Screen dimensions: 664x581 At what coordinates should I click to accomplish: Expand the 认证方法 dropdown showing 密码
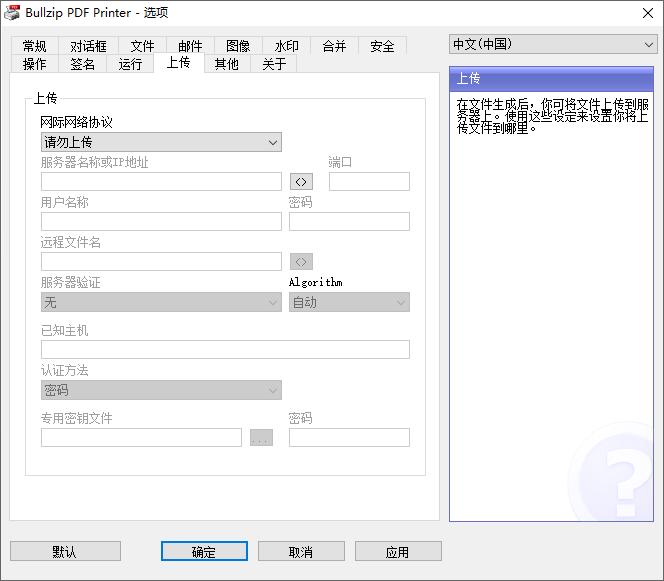pos(161,390)
